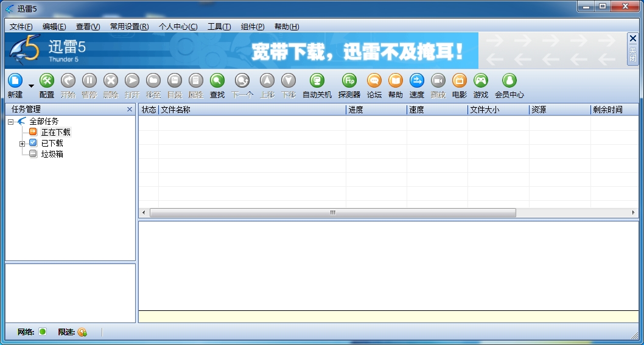Open the 个人中心(C) menu

pyautogui.click(x=178, y=27)
